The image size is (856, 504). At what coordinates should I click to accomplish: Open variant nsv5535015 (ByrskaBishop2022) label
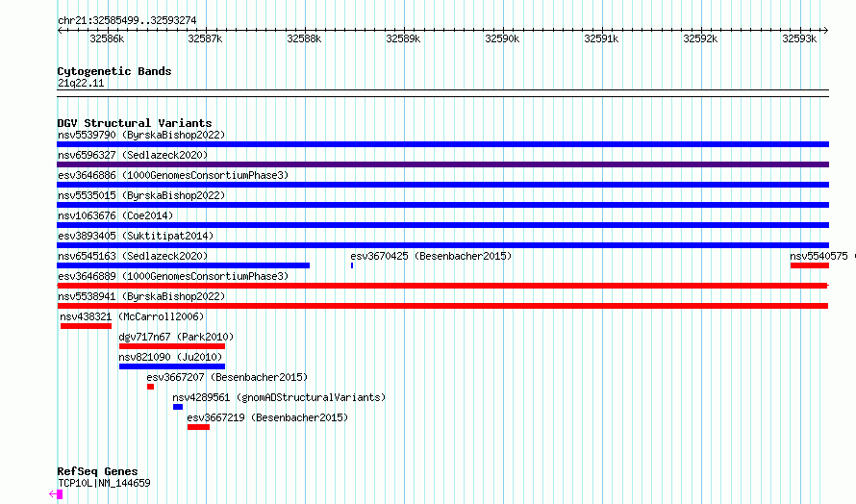141,195
